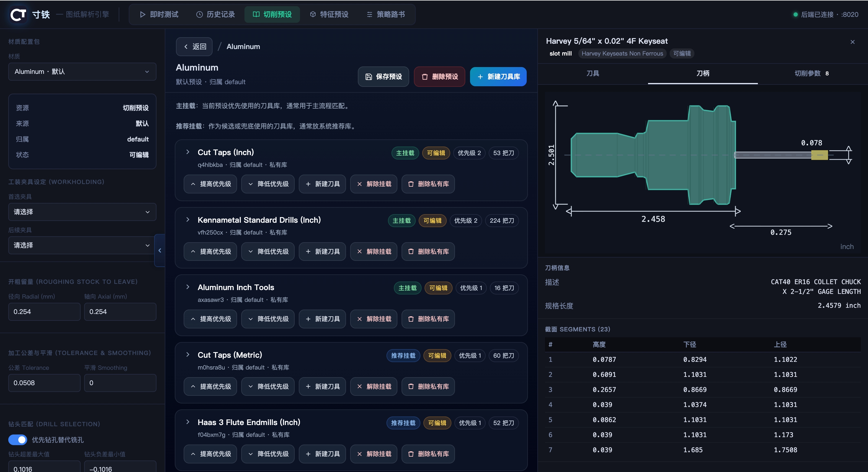Click 解除挂载 for Cut Taps (Inch)
The height and width of the screenshot is (472, 868).
coord(374,184)
